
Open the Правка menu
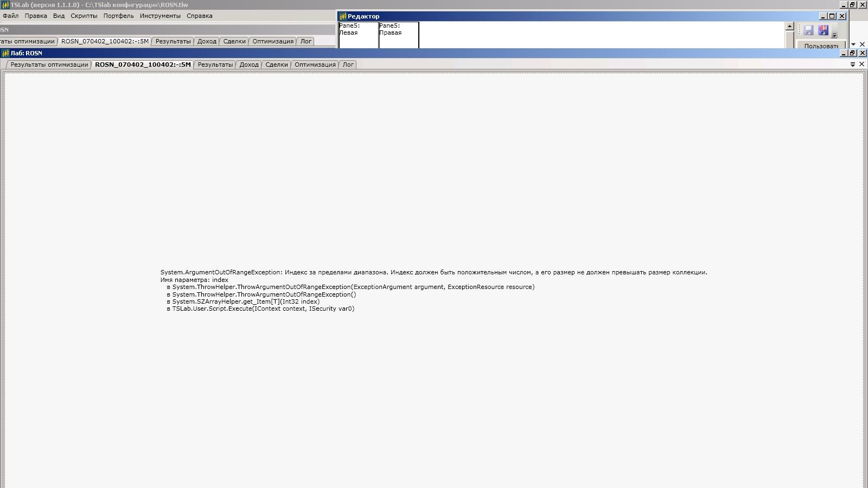coord(36,16)
